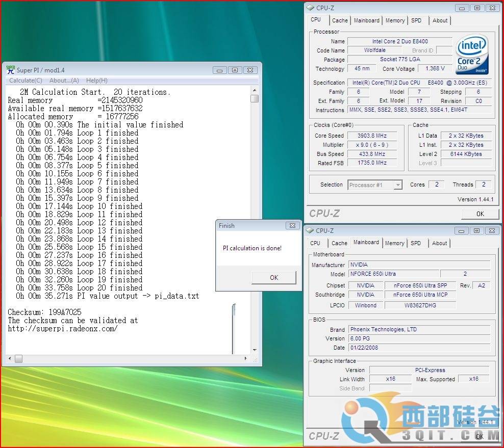Switch to SPD tab in lower CPU-Z
The image size is (504, 448).
416,244
